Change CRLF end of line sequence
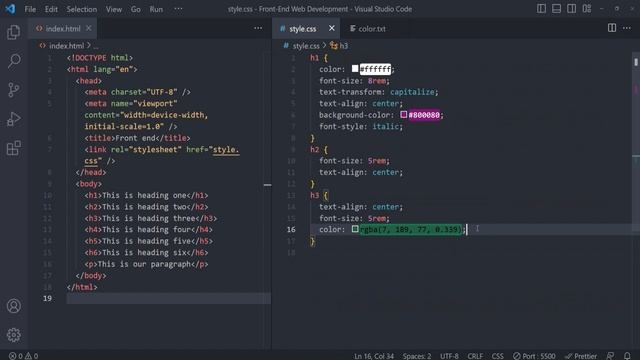The width and height of the screenshot is (640, 360). (x=475, y=356)
